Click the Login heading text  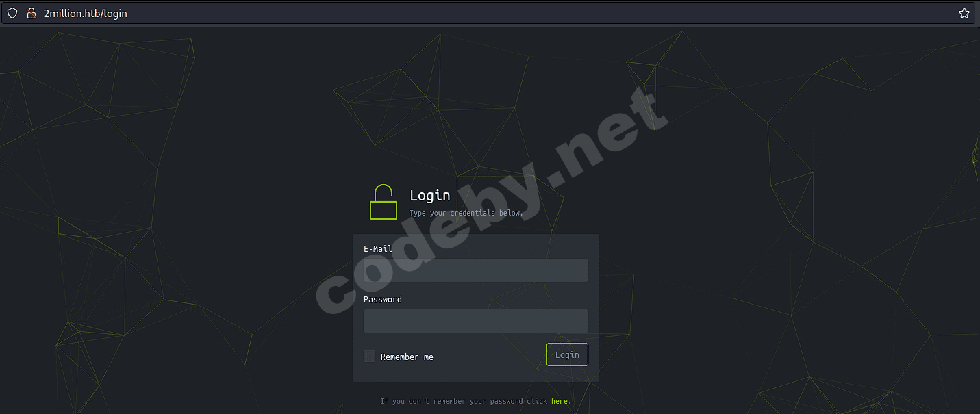[430, 195]
